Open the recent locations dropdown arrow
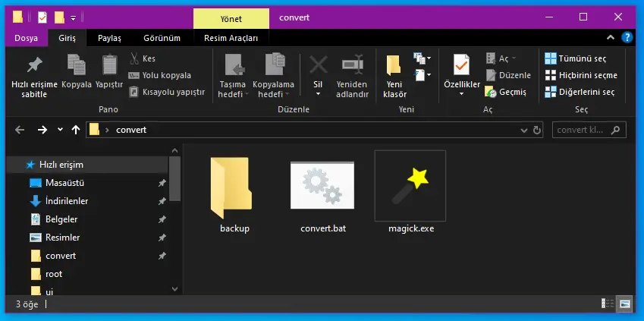 [x=61, y=130]
